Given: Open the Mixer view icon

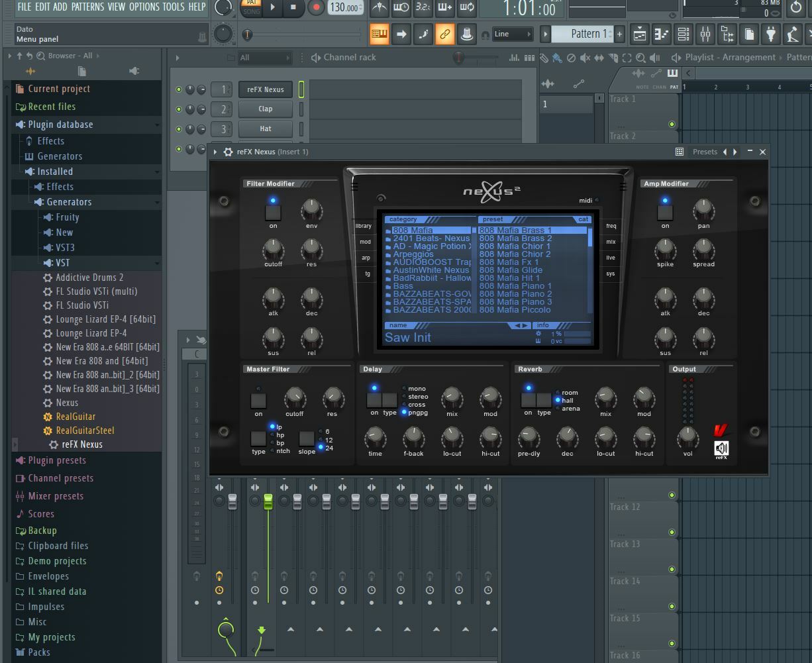Looking at the screenshot, I should click(x=705, y=34).
